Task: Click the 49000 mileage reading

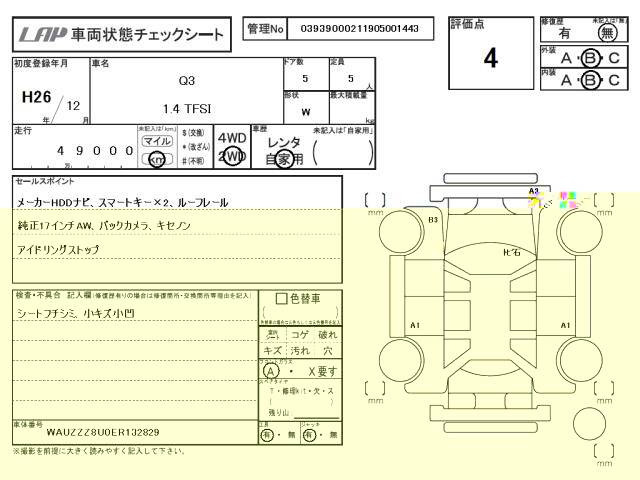Action: point(88,151)
